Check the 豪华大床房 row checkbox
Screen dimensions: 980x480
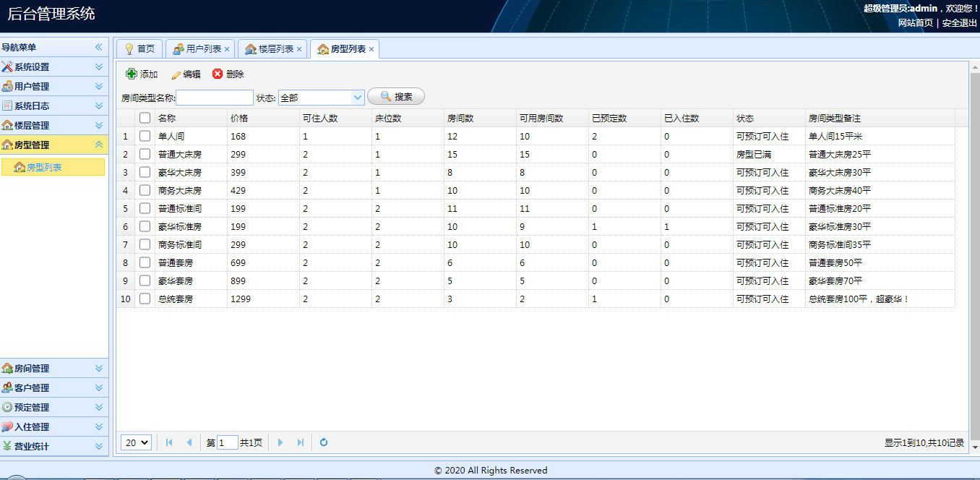click(x=145, y=172)
